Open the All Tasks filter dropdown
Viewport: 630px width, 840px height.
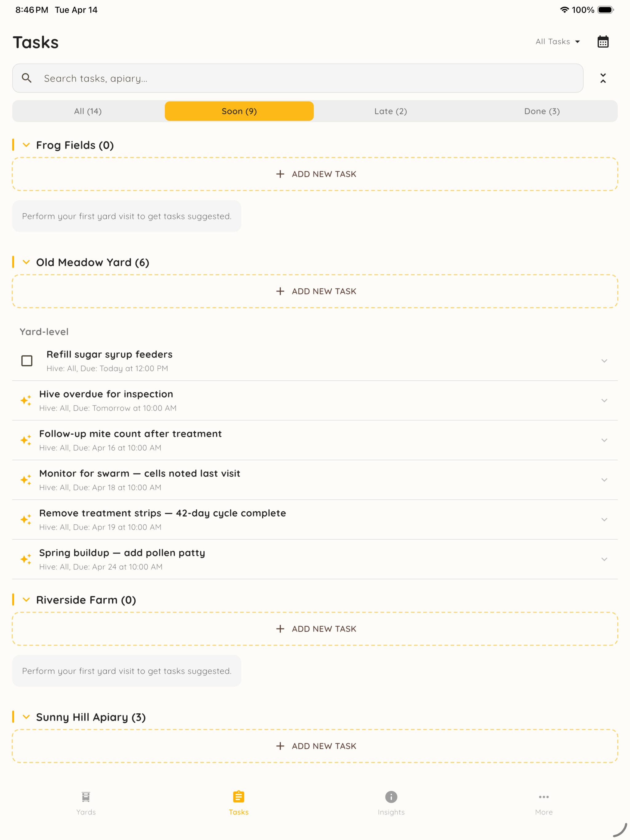[557, 42]
